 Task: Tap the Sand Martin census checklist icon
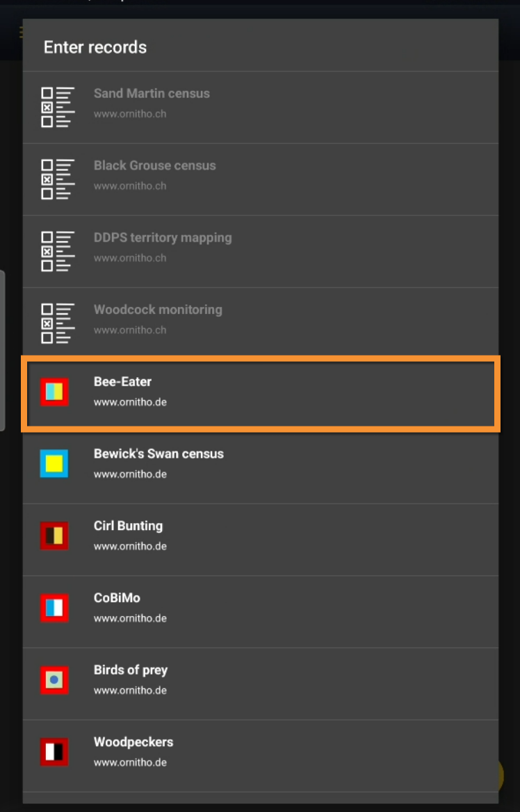(x=57, y=107)
